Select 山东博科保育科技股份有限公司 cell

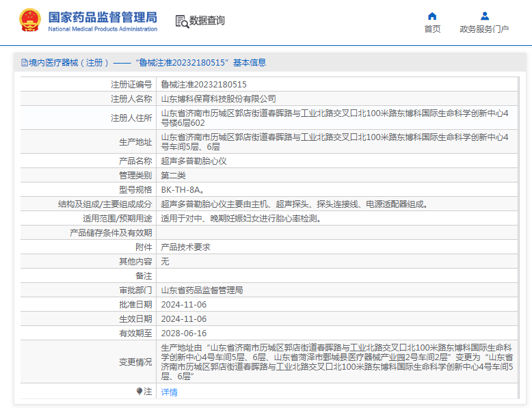218,99
